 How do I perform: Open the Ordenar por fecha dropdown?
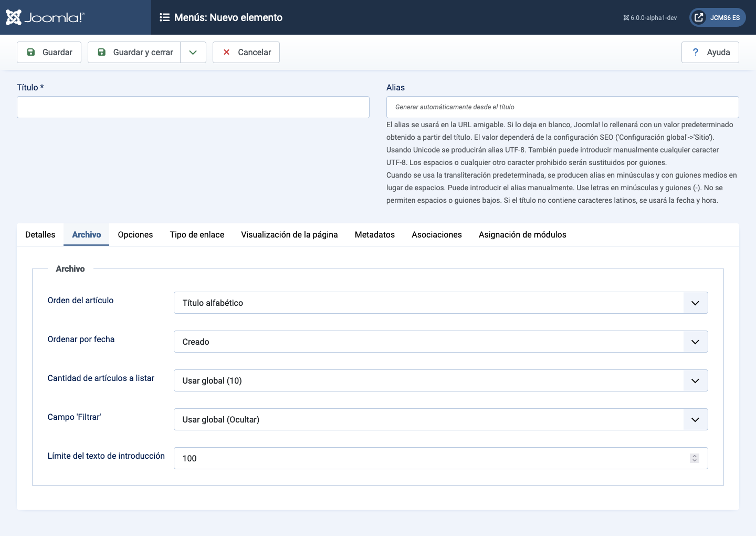click(x=441, y=342)
